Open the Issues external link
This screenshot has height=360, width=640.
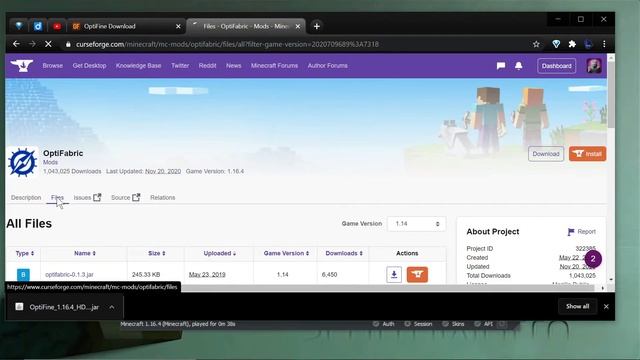point(87,198)
